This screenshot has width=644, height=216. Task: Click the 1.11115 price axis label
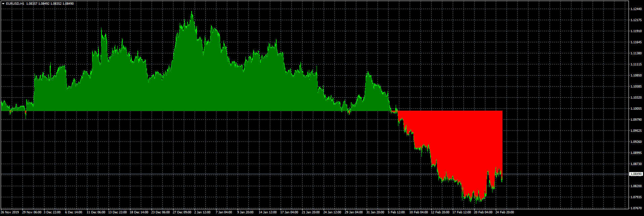pyautogui.click(x=636, y=64)
